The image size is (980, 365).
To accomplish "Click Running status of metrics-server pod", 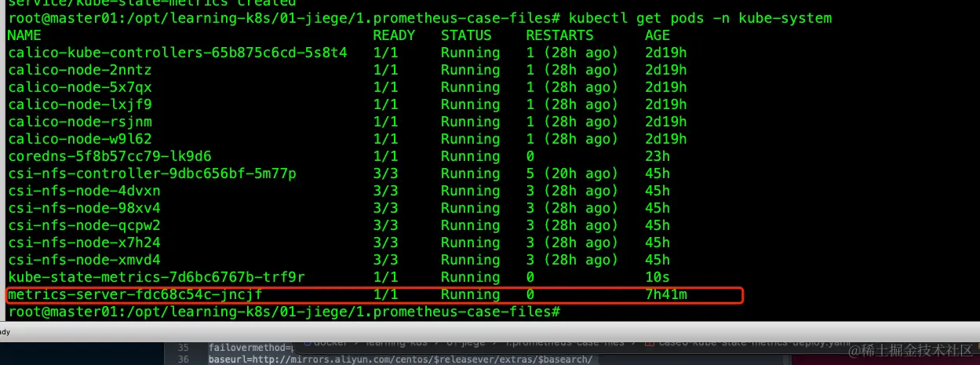I will (470, 294).
